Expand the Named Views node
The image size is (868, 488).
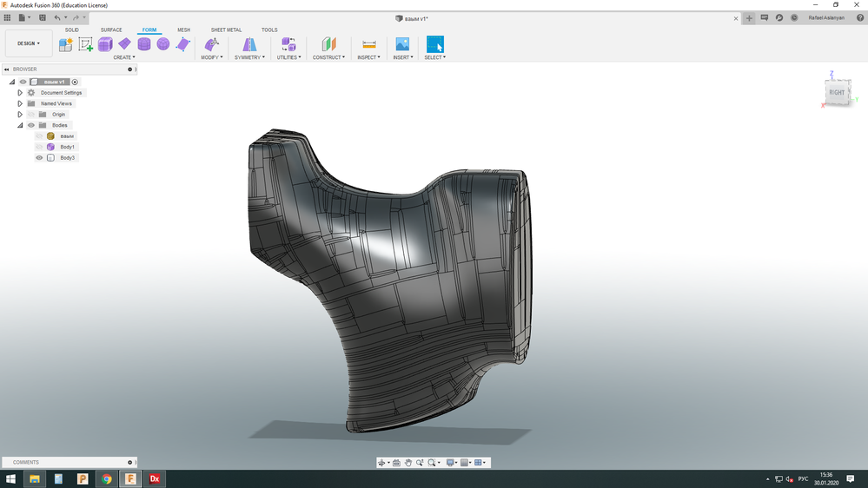(20, 103)
